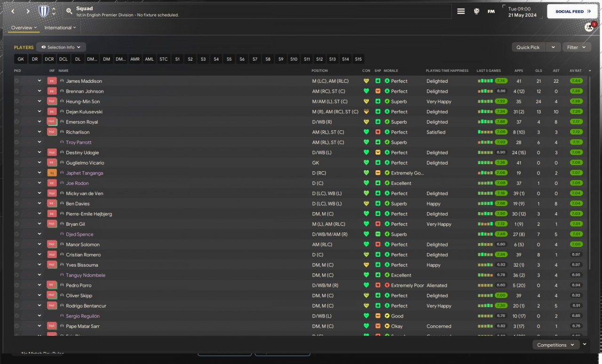
Task: Click the world globe icon
Action: point(476,11)
